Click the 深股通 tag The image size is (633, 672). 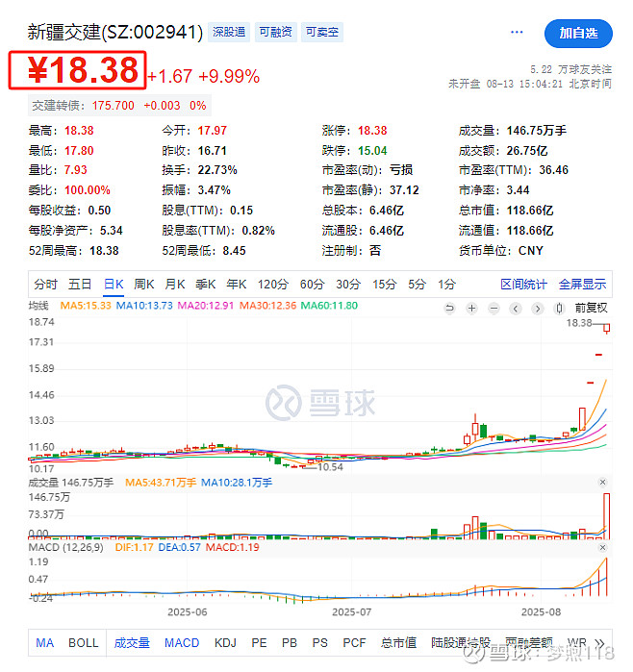pos(229,32)
